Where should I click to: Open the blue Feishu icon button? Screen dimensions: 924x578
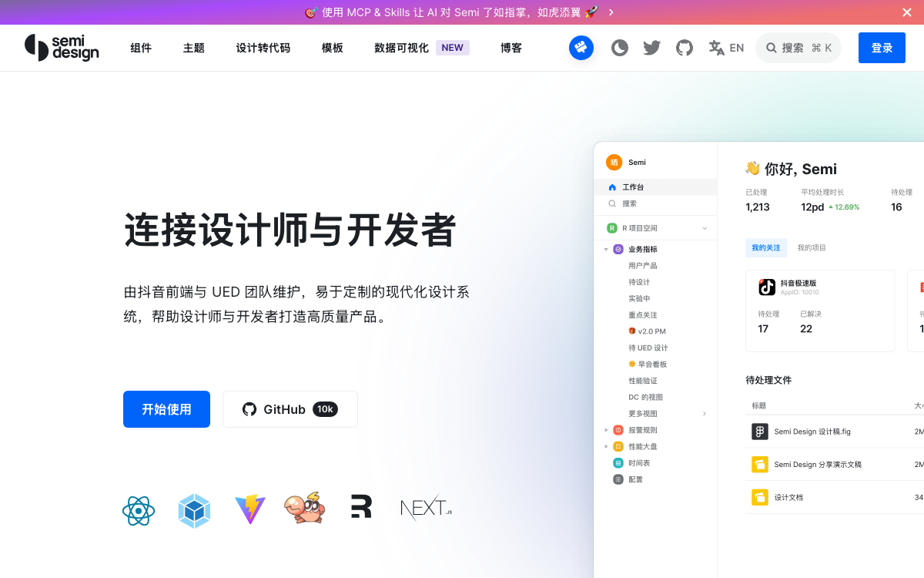click(x=581, y=48)
